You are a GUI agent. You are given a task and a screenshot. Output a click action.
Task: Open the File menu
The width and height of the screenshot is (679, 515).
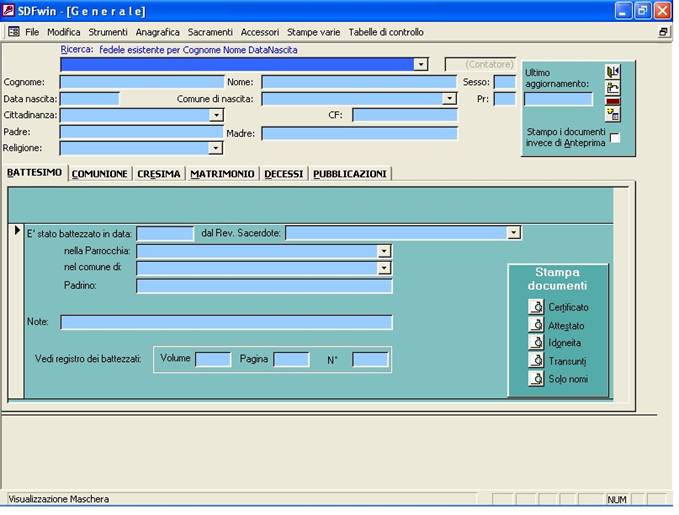click(32, 32)
